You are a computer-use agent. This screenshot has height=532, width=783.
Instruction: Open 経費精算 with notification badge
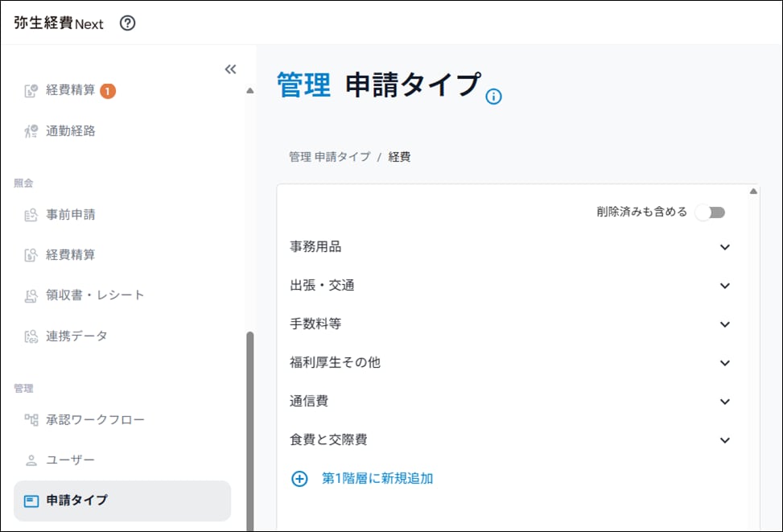[71, 90]
